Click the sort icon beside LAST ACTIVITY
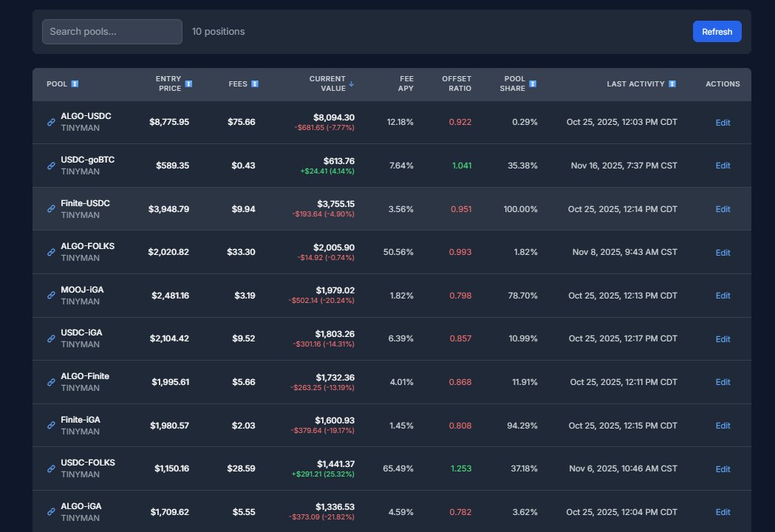775x532 pixels. pyautogui.click(x=671, y=83)
